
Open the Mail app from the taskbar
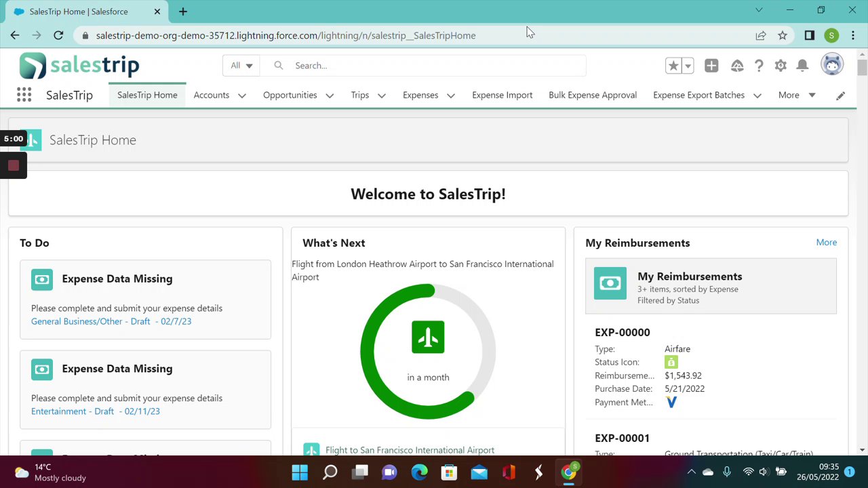tap(479, 472)
